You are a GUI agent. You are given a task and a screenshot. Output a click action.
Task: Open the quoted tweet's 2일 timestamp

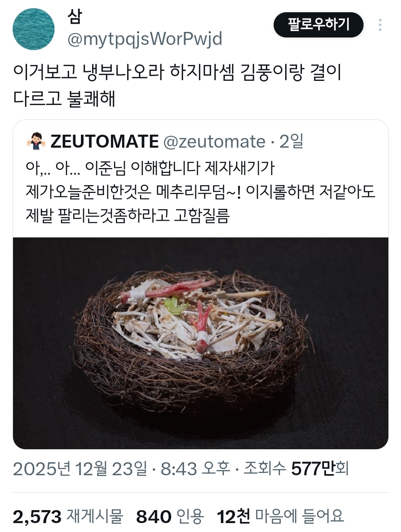coord(291,141)
